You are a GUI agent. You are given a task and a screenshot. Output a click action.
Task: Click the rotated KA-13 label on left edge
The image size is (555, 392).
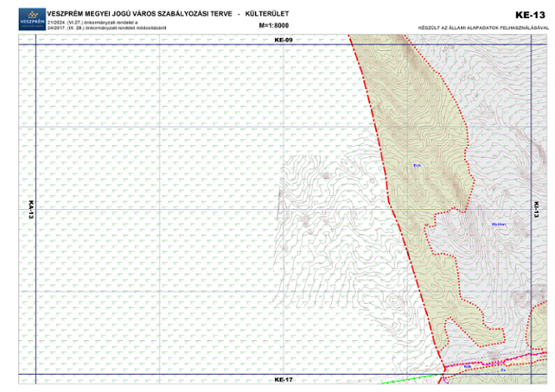[x=30, y=210]
